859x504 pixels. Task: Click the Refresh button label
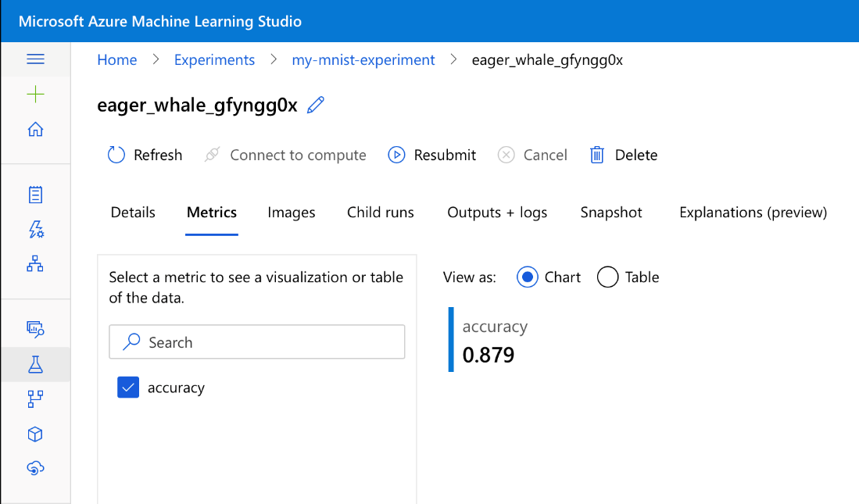(x=158, y=155)
